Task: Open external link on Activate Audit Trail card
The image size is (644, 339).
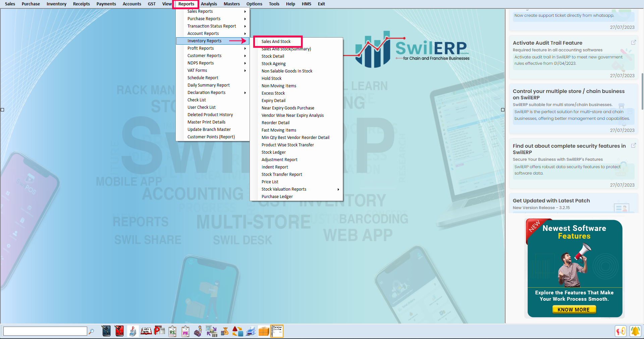Action: pyautogui.click(x=633, y=43)
